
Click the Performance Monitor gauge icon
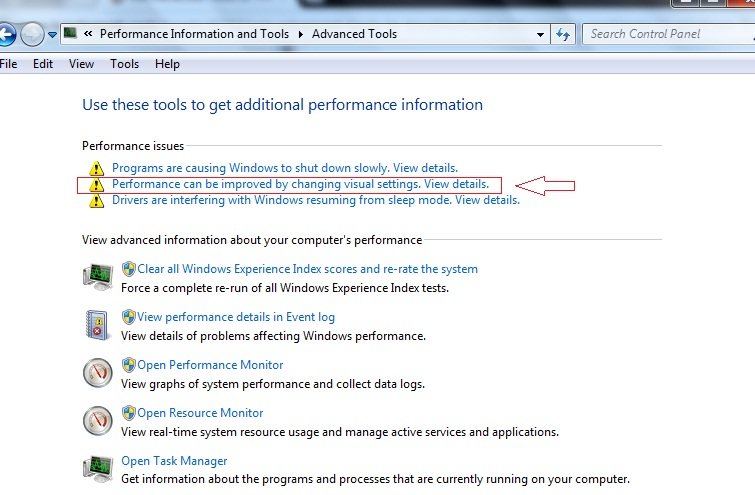click(x=97, y=372)
